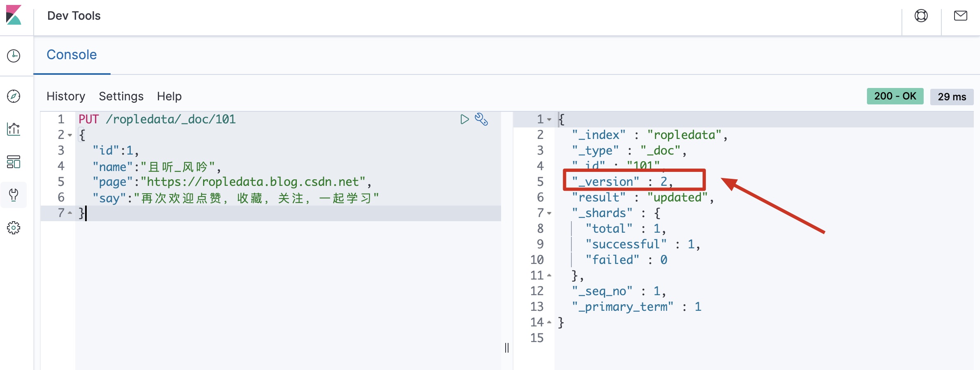This screenshot has width=980, height=370.
Task: Toggle fold arrow at response line 11
Action: [549, 275]
